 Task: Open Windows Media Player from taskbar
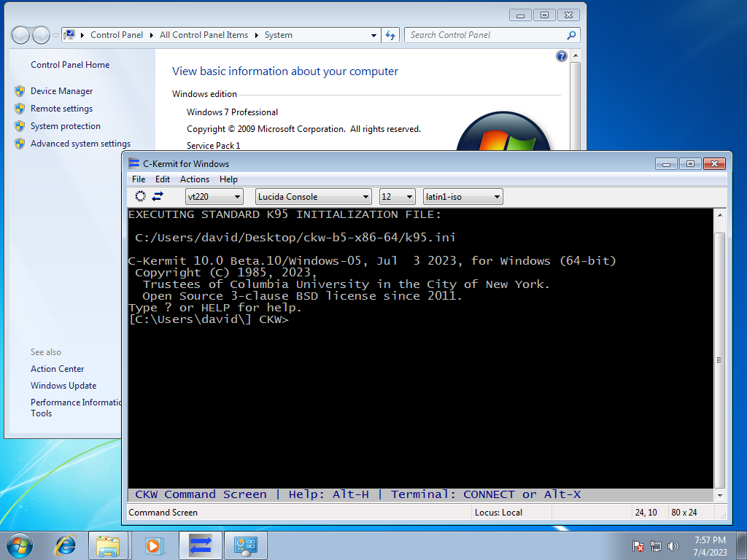tap(154, 545)
